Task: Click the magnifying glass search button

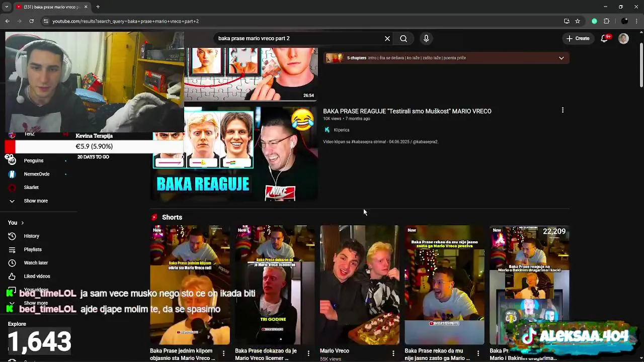Action: (404, 38)
